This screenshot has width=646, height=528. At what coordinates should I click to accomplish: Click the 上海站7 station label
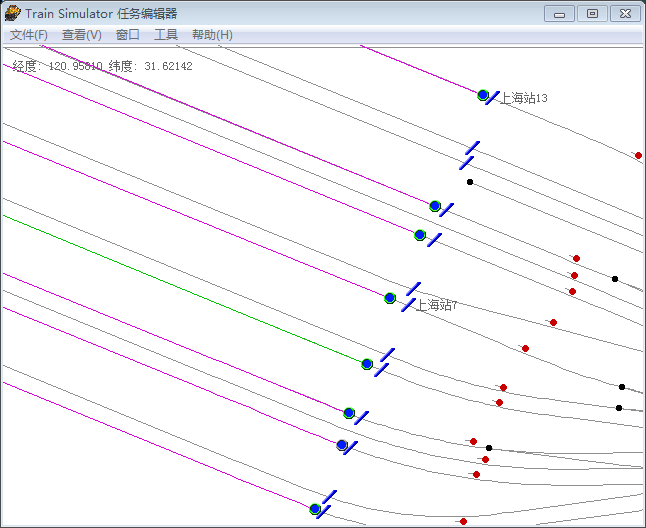436,305
